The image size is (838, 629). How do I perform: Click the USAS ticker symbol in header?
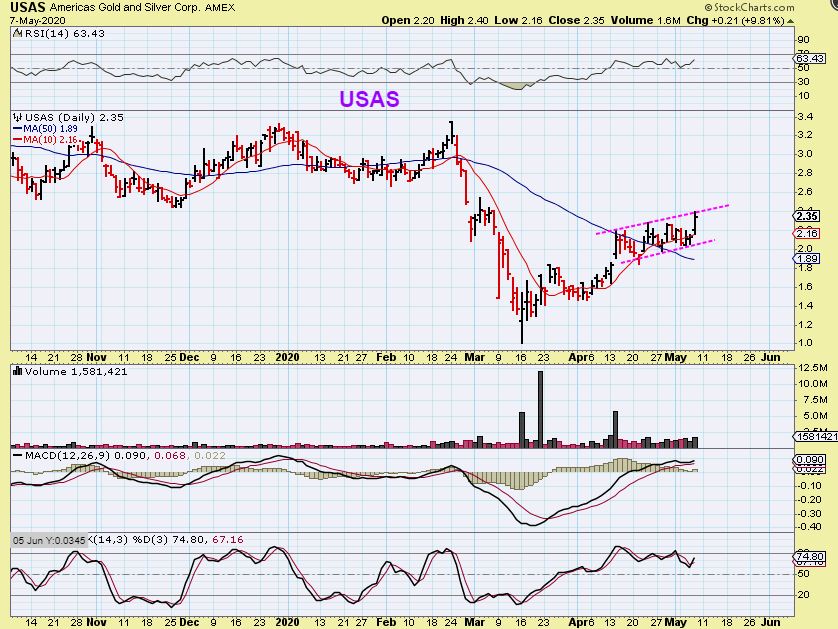(27, 6)
